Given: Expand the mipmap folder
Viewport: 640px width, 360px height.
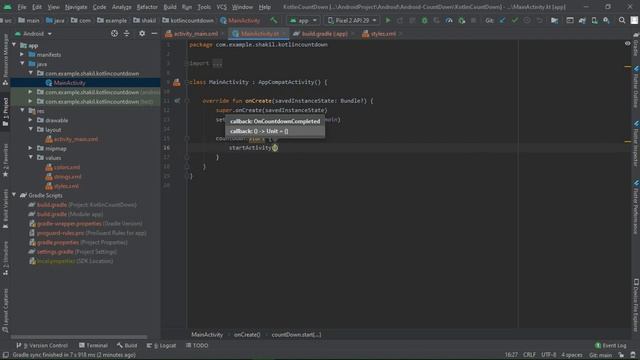Looking at the screenshot, I should pyautogui.click(x=31, y=148).
